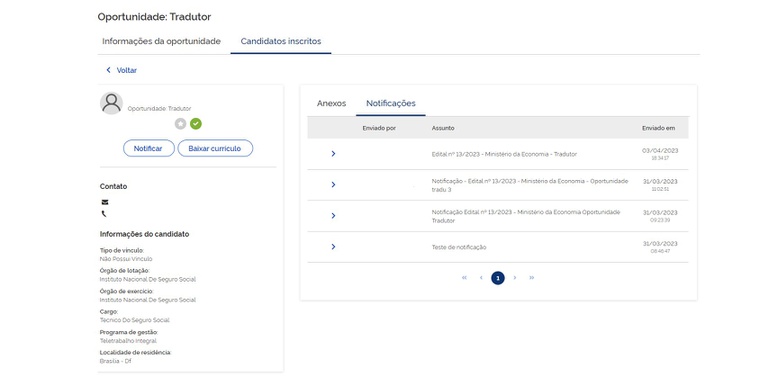Click the candidate avatar icon
Image resolution: width=760 pixels, height=386 pixels.
pos(111,103)
